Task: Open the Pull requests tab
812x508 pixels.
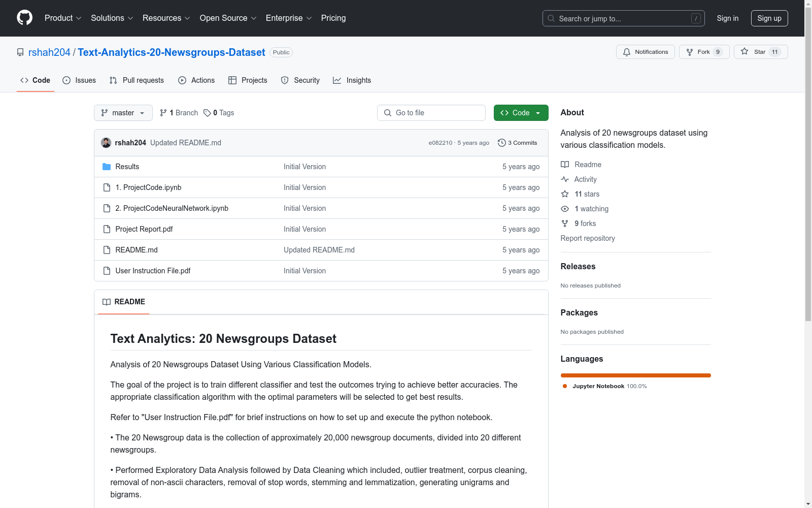Action: coord(137,80)
